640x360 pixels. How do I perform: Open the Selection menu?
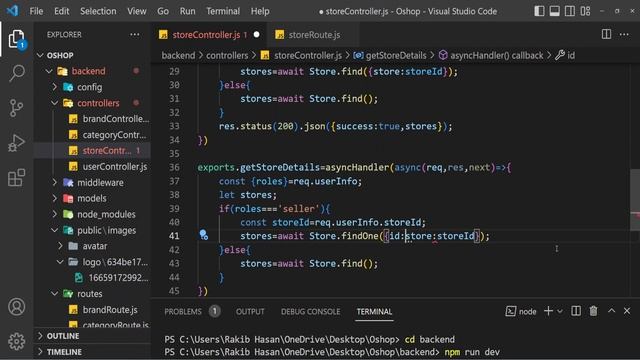pyautogui.click(x=98, y=11)
